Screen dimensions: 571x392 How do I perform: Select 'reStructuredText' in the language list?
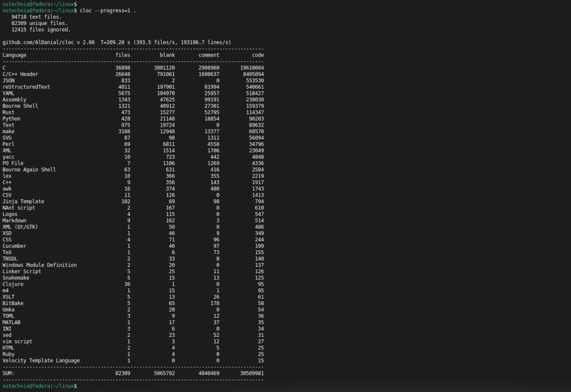(26, 86)
